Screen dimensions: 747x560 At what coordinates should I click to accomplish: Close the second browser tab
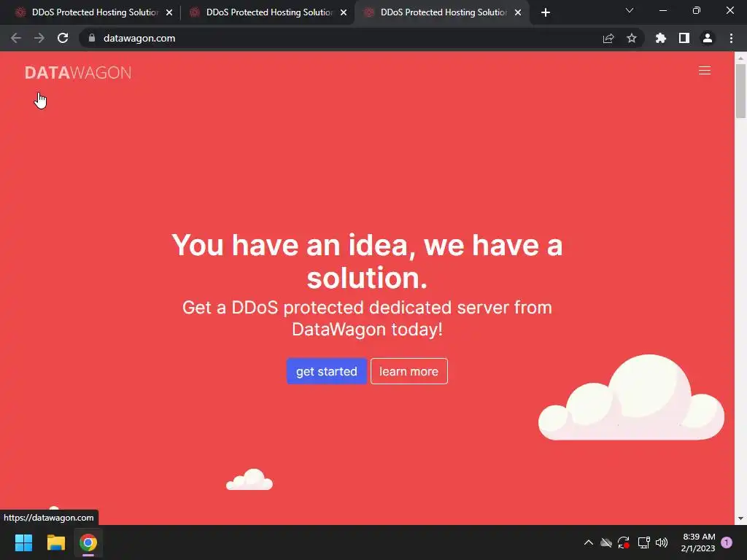pos(344,12)
